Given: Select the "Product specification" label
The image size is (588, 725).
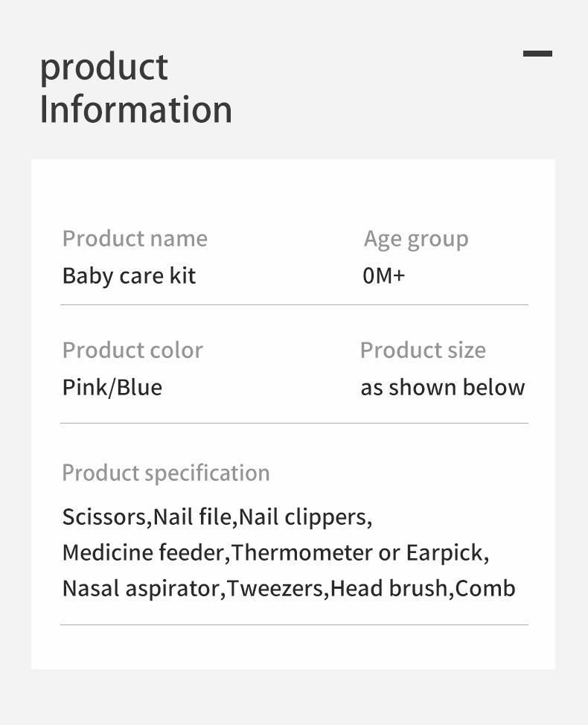Looking at the screenshot, I should [165, 473].
